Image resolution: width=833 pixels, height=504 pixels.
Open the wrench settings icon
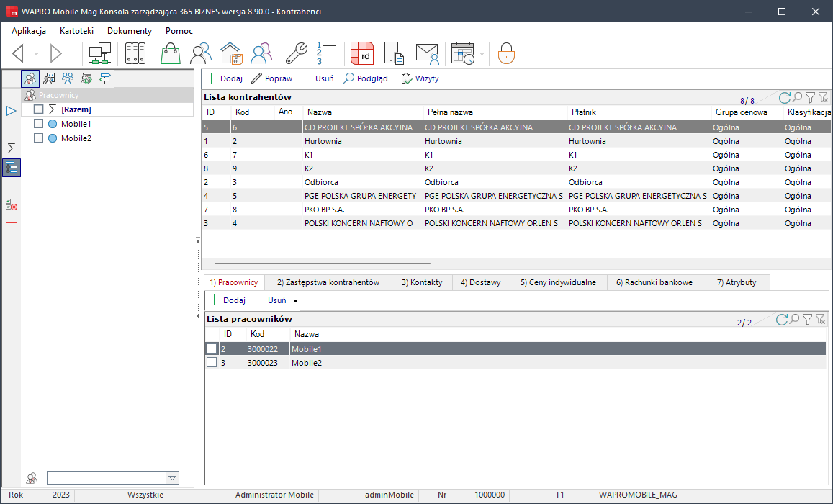[x=296, y=53]
